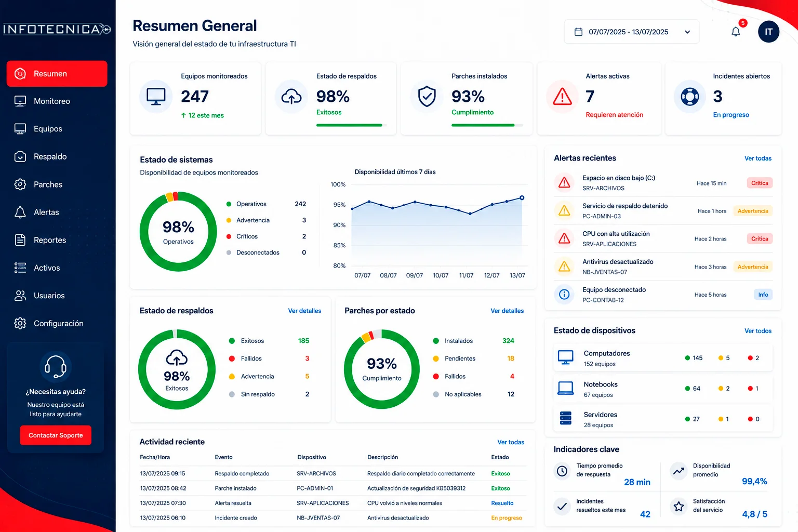Click the star icon for Satisfacción del servicio

click(x=679, y=506)
